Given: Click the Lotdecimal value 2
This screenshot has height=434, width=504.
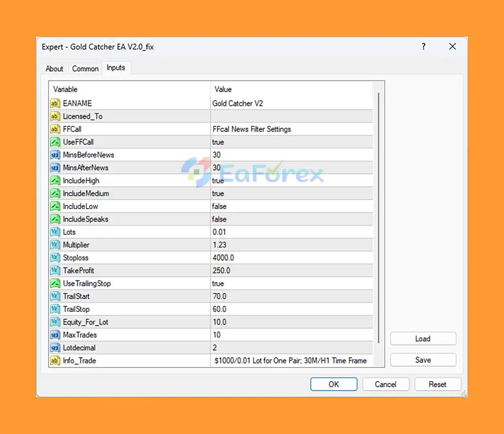Looking at the screenshot, I should pos(215,348).
